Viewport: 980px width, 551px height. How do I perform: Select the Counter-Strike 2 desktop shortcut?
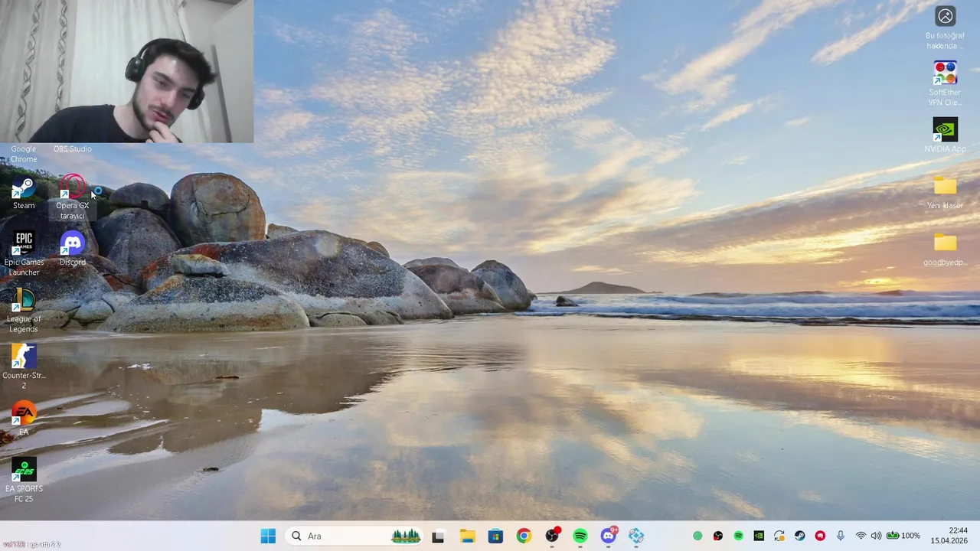point(24,367)
